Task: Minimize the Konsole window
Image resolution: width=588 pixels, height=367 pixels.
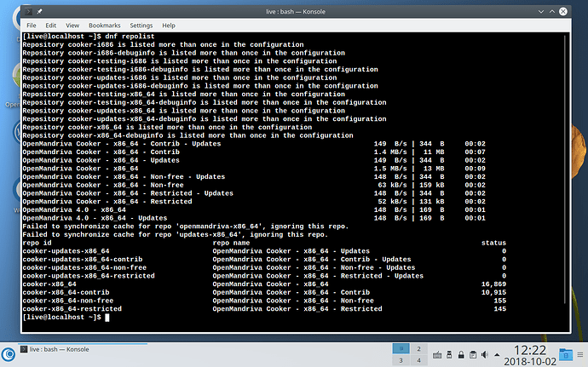Action: (x=541, y=12)
